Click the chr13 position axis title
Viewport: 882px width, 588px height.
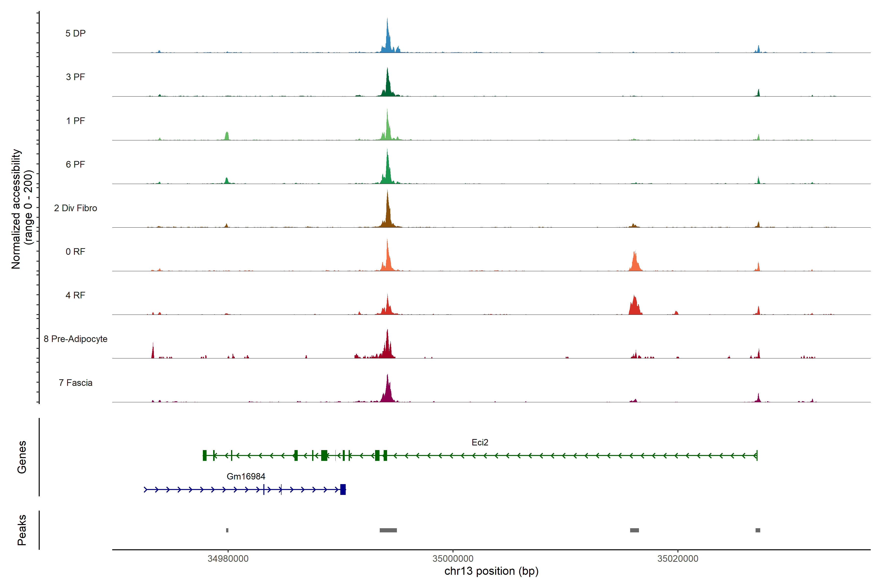[x=491, y=571]
